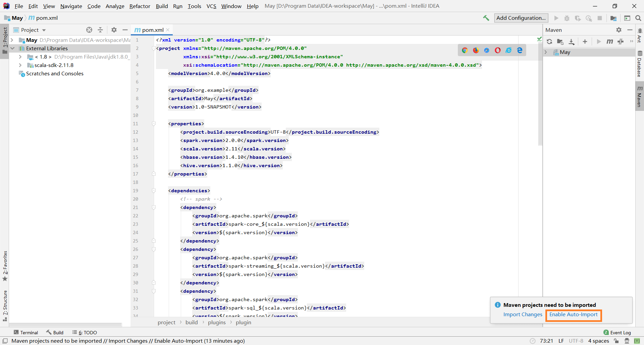Click the Add Configuration... button
Image resolution: width=644 pixels, height=345 pixels.
click(x=521, y=18)
